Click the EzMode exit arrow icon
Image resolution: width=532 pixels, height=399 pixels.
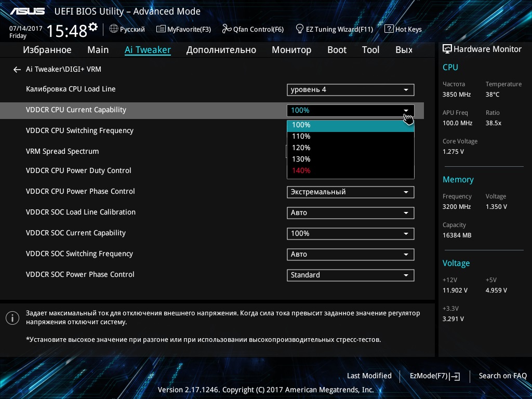click(x=455, y=376)
